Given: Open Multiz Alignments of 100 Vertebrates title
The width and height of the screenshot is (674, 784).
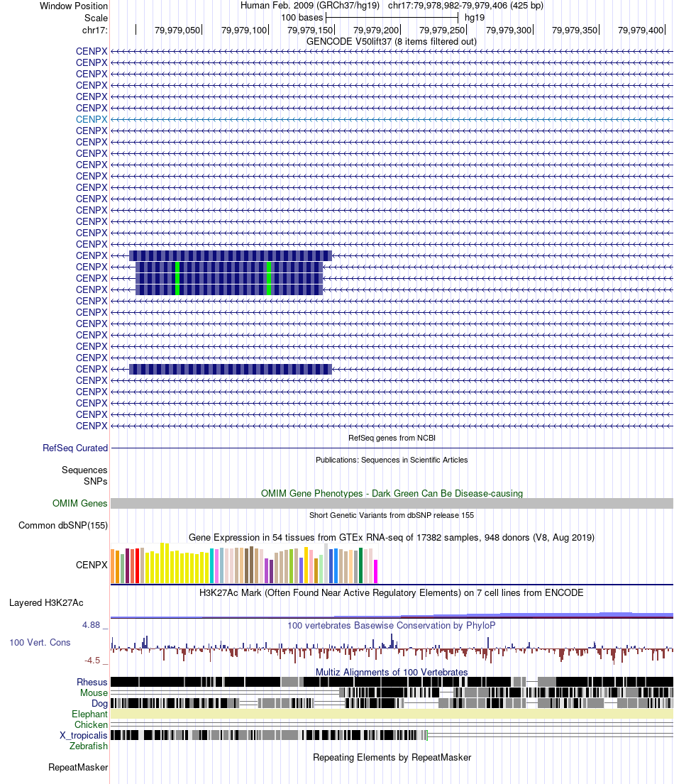Looking at the screenshot, I should pyautogui.click(x=392, y=673).
